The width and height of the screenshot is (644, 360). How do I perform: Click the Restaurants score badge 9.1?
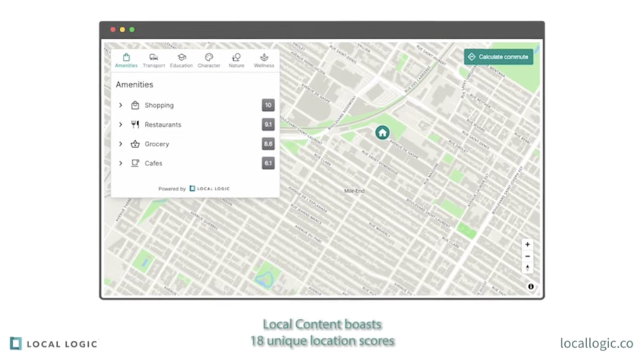coord(268,124)
